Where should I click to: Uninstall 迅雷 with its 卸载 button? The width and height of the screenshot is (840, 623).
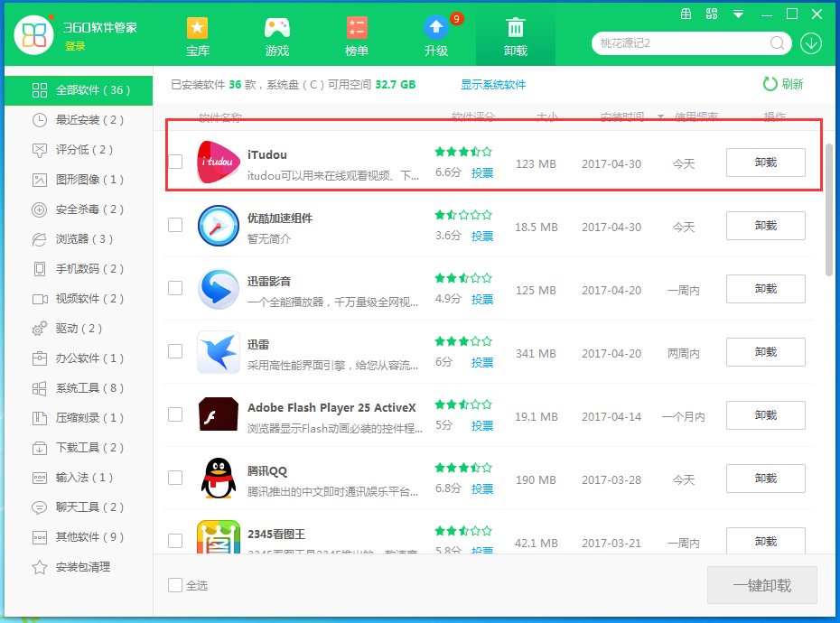(x=766, y=352)
